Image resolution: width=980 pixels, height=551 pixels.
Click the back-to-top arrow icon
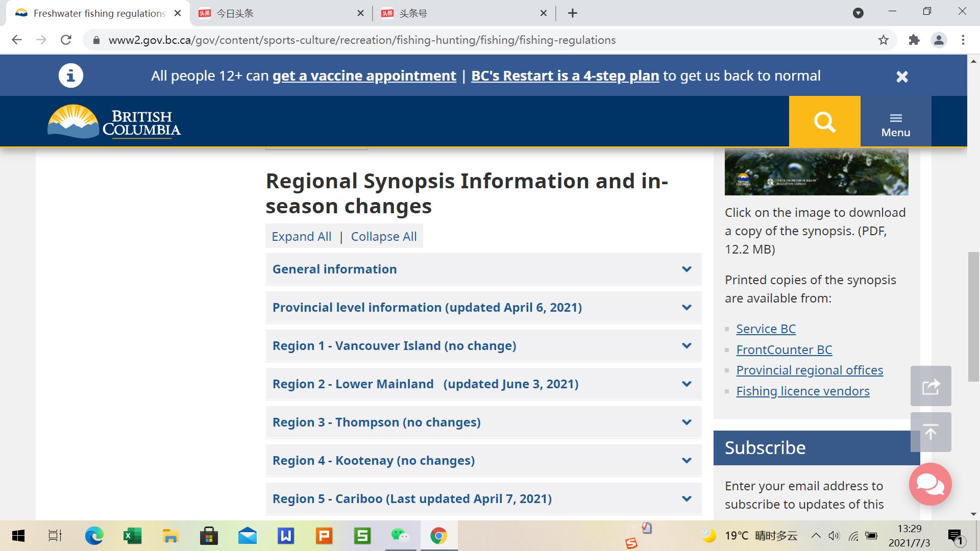pyautogui.click(x=930, y=432)
